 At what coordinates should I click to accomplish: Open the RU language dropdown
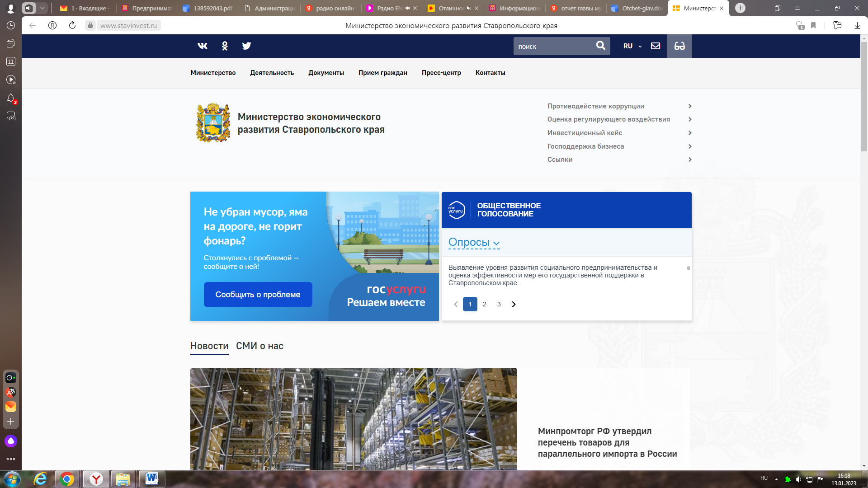[632, 46]
